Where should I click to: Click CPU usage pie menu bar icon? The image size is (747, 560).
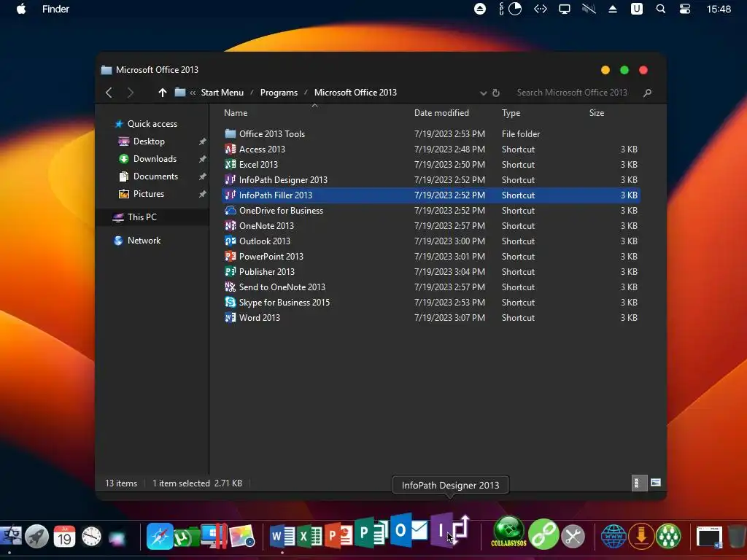(x=515, y=9)
